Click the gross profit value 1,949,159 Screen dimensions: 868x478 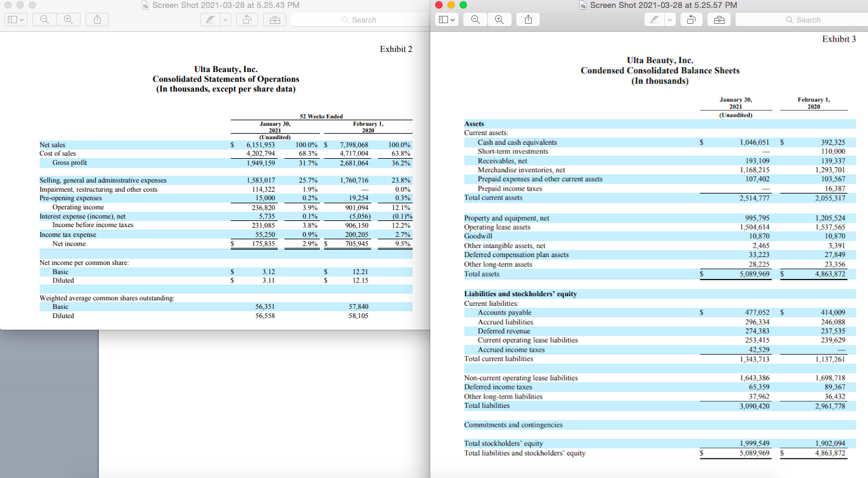tap(261, 163)
